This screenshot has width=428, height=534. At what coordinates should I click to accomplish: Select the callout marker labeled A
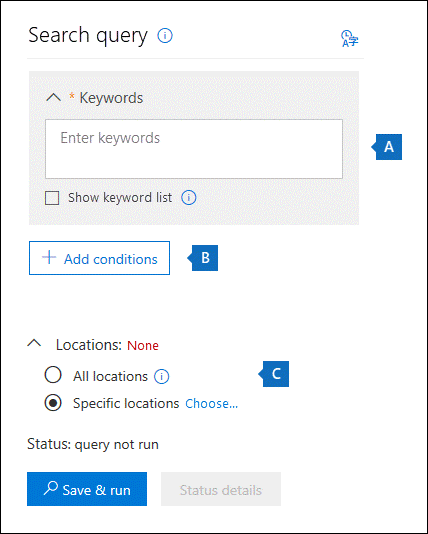click(x=386, y=147)
